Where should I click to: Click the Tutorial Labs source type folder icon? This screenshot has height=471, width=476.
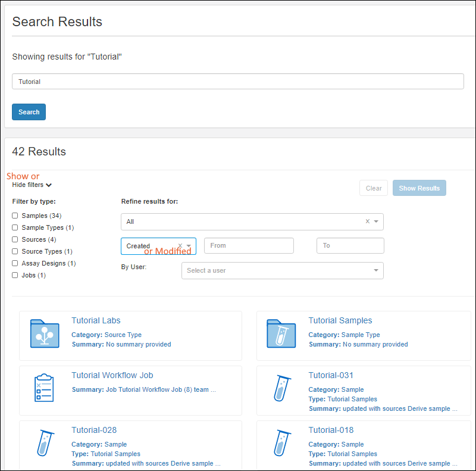tap(45, 334)
